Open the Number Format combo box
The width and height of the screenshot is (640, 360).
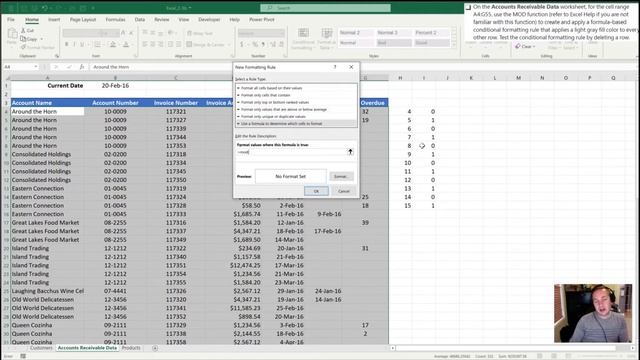click(261, 33)
